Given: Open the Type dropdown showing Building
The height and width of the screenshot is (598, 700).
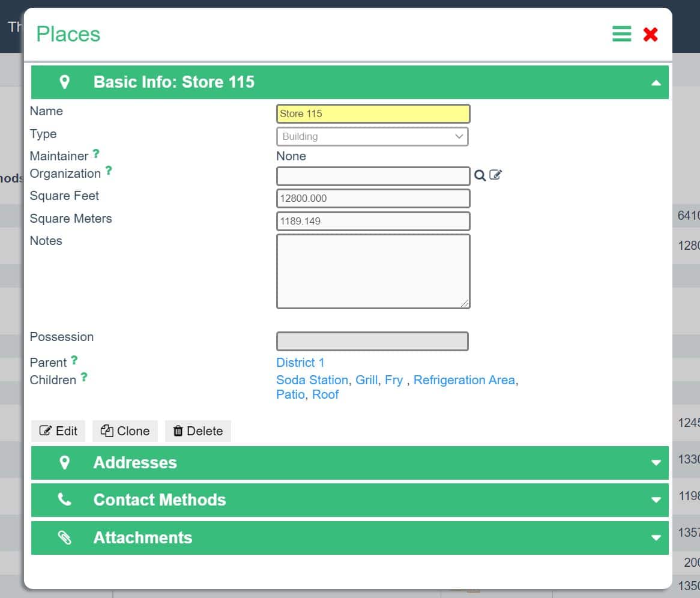Looking at the screenshot, I should [372, 137].
